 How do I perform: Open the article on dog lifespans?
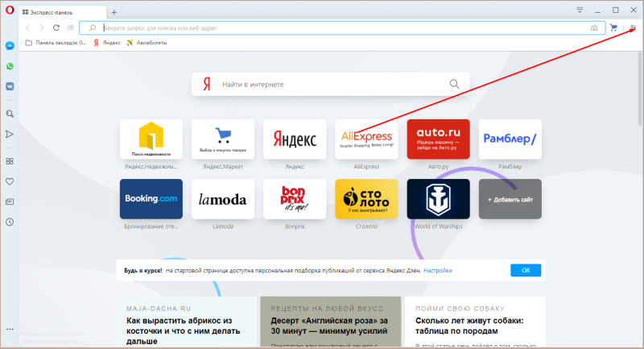(469, 326)
